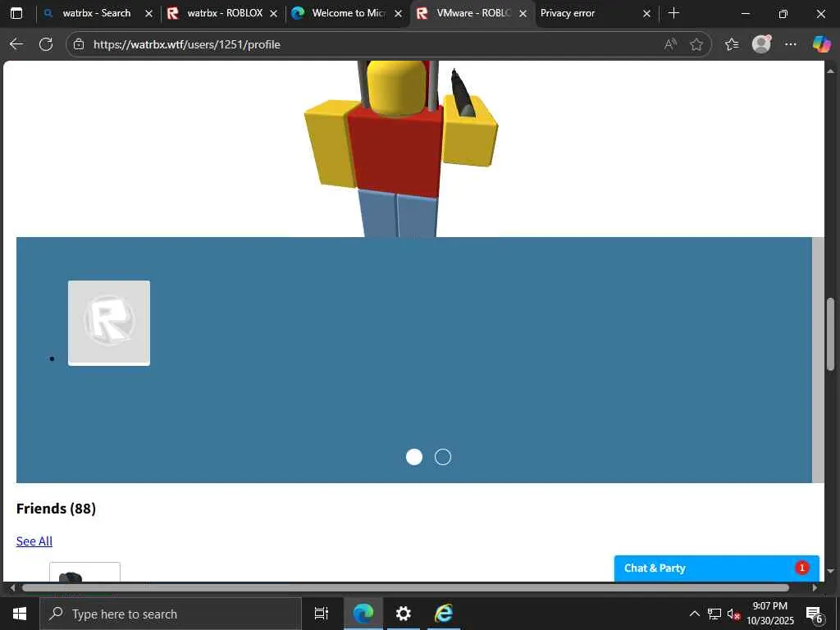Click the scroll left arrow
This screenshot has height=630, width=840.
12,587
